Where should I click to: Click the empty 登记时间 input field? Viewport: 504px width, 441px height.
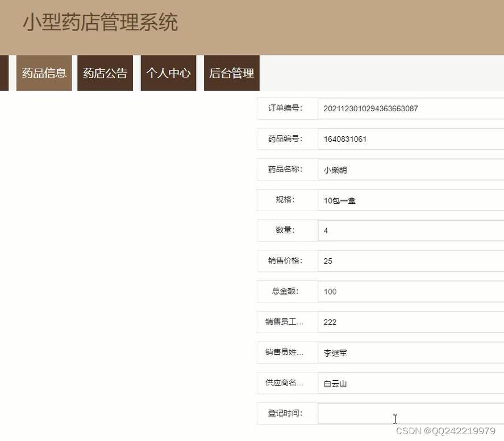pyautogui.click(x=398, y=413)
